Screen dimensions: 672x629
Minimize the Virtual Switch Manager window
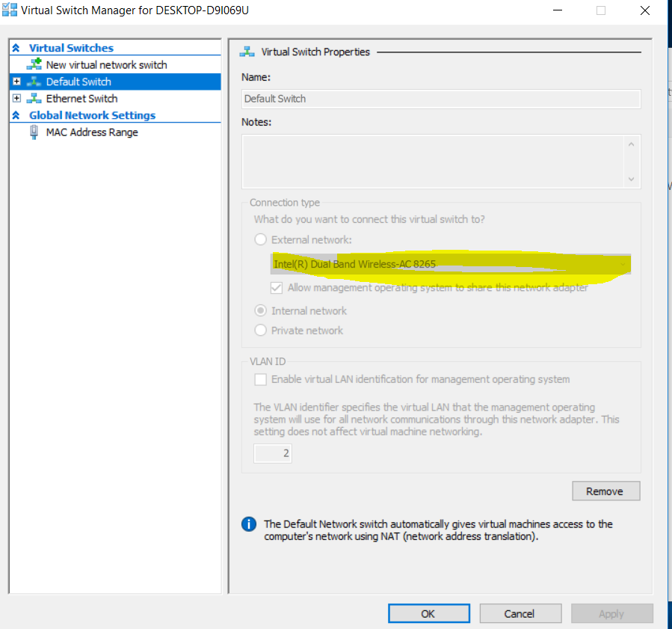pos(558,10)
